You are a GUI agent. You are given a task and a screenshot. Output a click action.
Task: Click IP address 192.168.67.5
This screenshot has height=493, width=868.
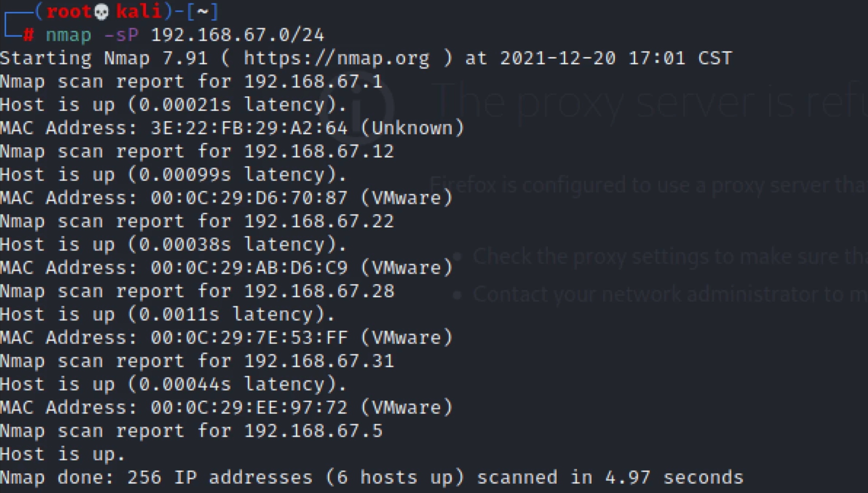[313, 431]
